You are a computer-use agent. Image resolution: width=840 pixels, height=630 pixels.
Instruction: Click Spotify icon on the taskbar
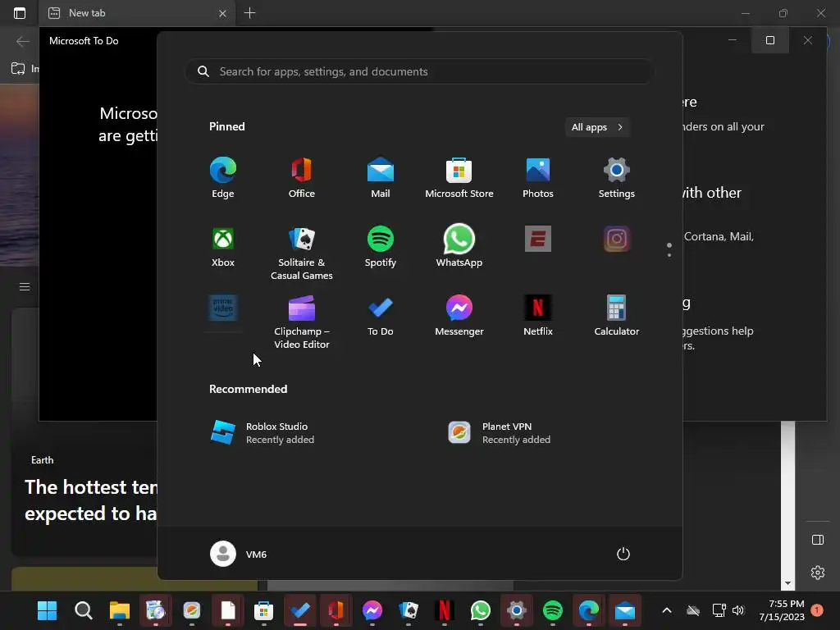(x=552, y=610)
